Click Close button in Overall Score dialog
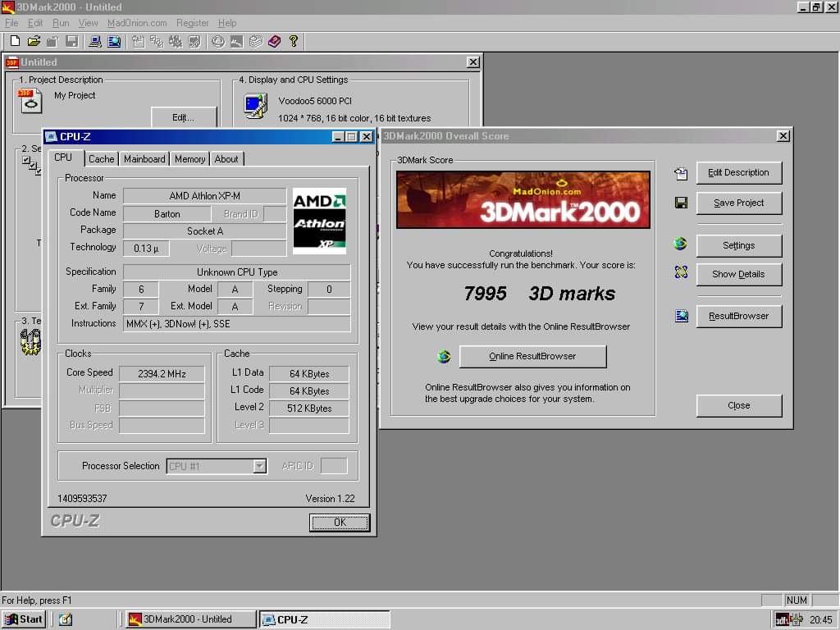Screen dimensions: 840x630 [x=738, y=405]
